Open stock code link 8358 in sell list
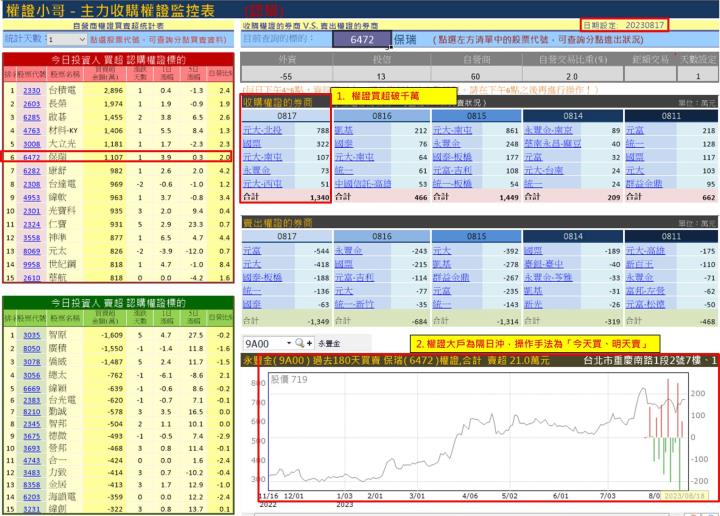This screenshot has width=720, height=516. pyautogui.click(x=32, y=485)
